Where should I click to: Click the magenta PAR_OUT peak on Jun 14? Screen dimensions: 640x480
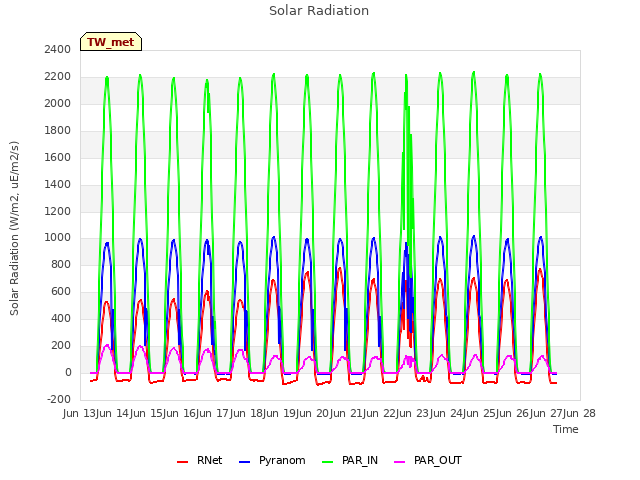click(x=140, y=347)
